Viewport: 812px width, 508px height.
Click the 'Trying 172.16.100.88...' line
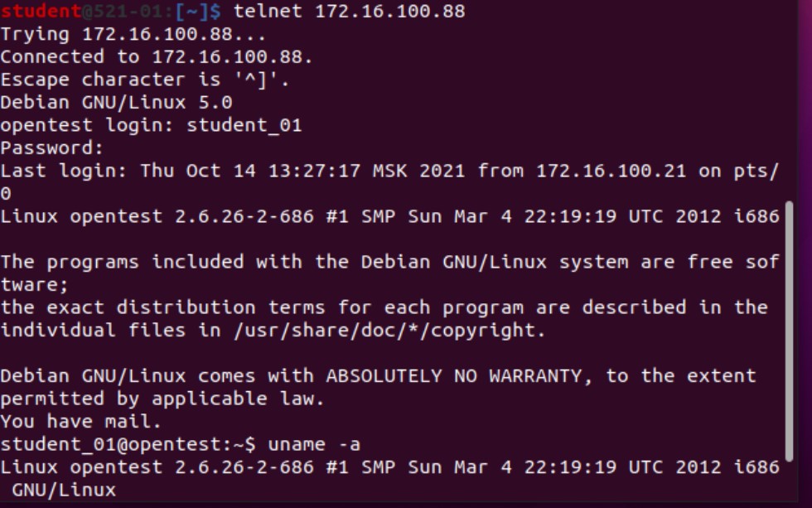point(133,34)
